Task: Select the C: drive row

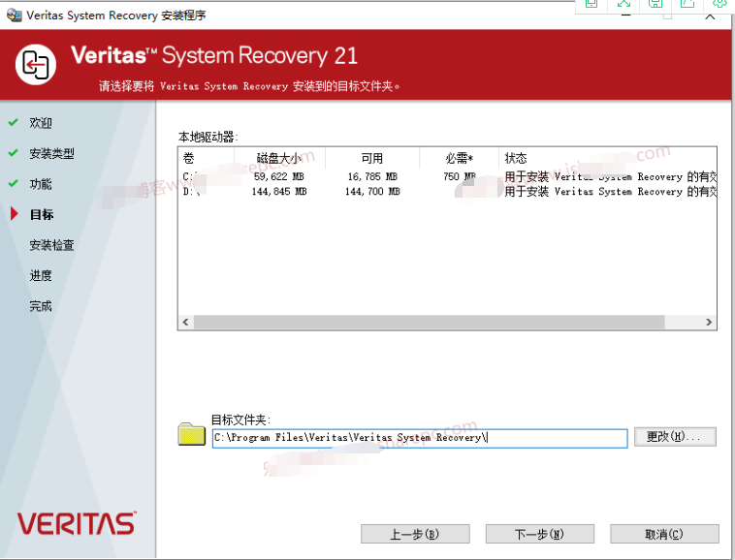Action: pos(447,176)
